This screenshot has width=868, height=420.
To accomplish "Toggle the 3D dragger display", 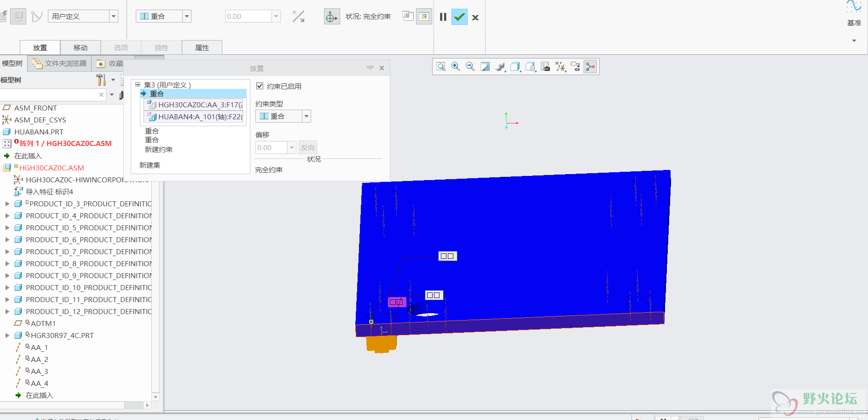I will [331, 17].
